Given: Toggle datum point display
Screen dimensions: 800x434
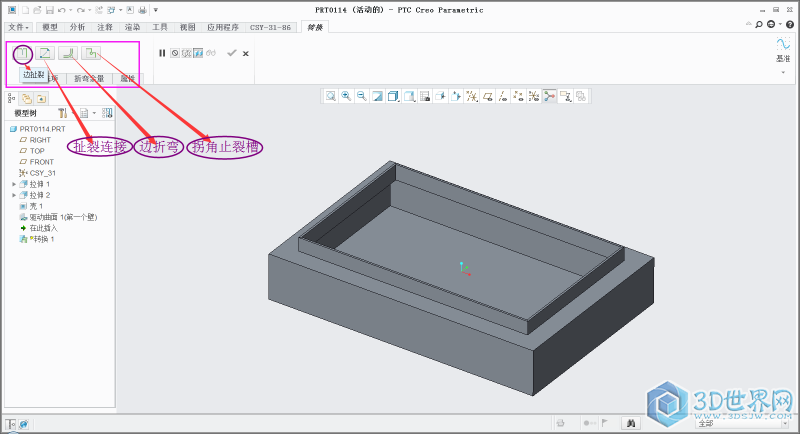Looking at the screenshot, I should [518, 96].
